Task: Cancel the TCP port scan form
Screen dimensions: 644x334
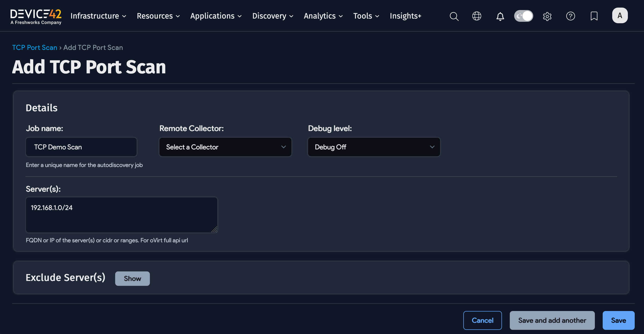Action: 482,320
